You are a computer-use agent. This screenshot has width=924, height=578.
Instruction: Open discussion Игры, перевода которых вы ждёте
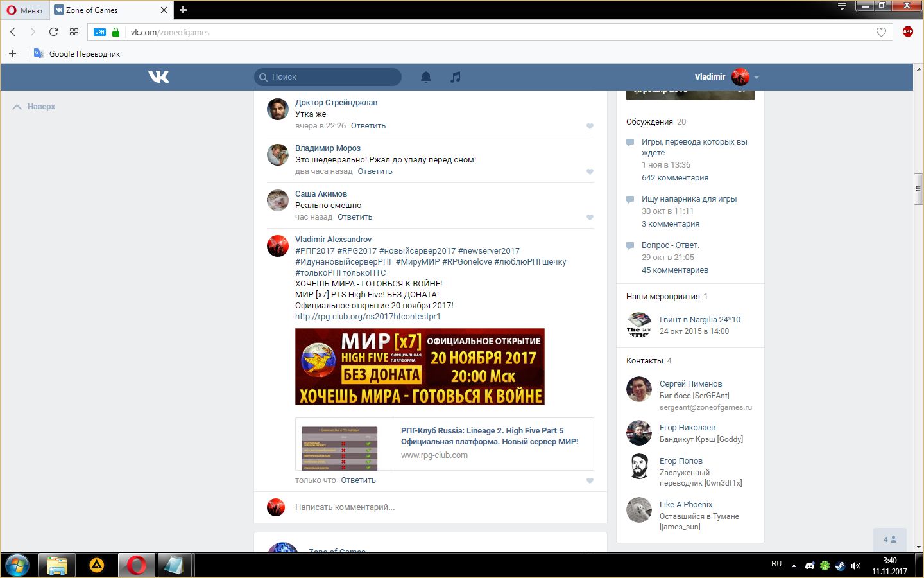click(x=694, y=147)
